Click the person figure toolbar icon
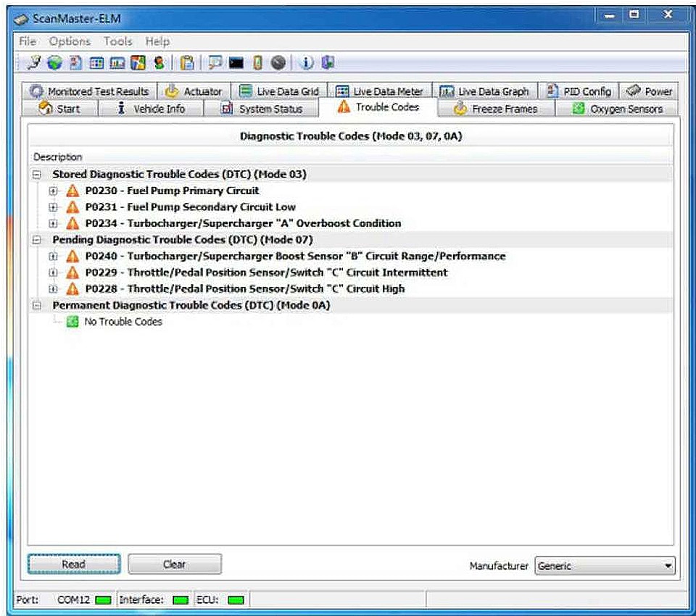This screenshot has height=616, width=696. (x=159, y=62)
